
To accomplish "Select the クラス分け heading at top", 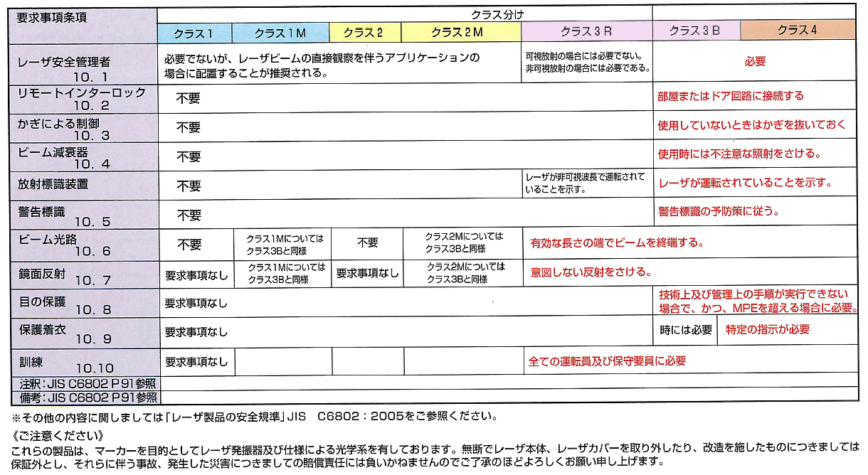I will pos(495,13).
